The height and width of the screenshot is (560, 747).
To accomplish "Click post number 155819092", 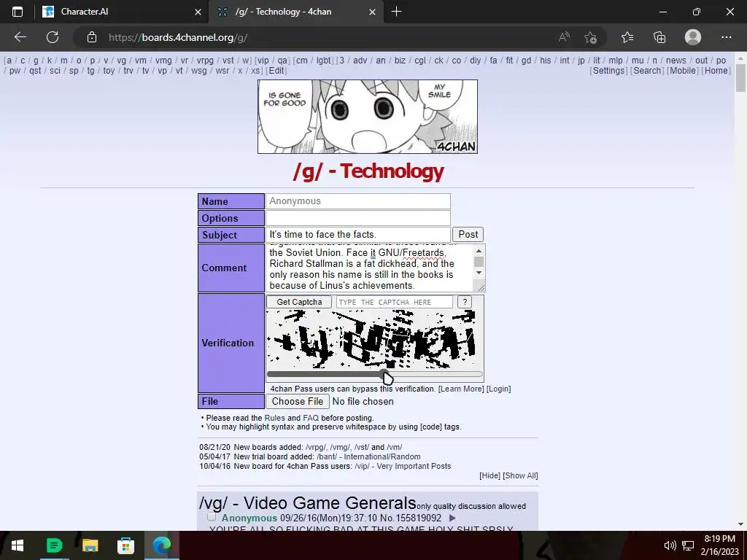I will (418, 518).
